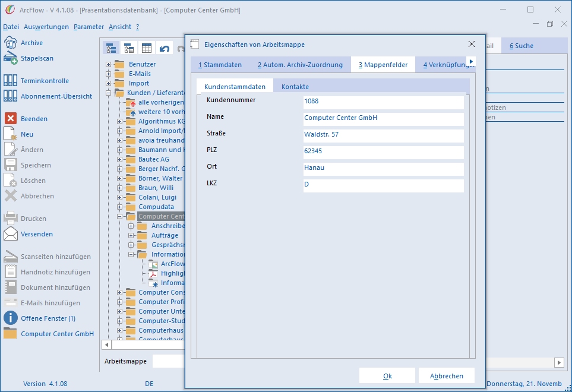Close the Eigenschaften von Arbeitsmappe dialog
The height and width of the screenshot is (392, 572).
(x=471, y=44)
